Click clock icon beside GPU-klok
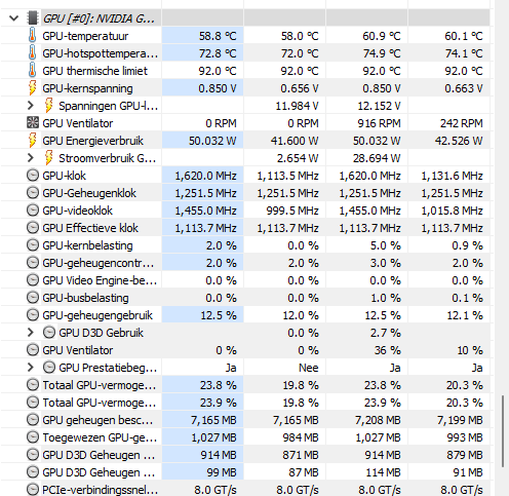Image resolution: width=509 pixels, height=496 pixels. (x=32, y=175)
